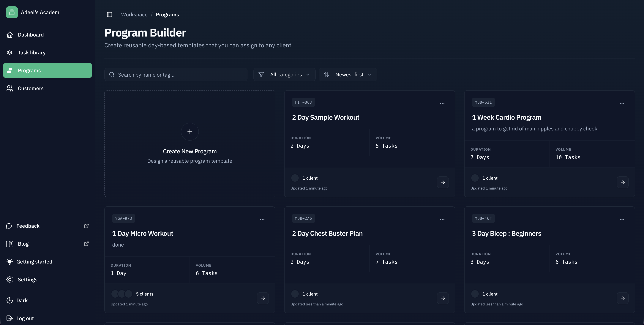Click the workspace logo for Adeel's Academi
Image resolution: width=644 pixels, height=325 pixels.
point(12,12)
